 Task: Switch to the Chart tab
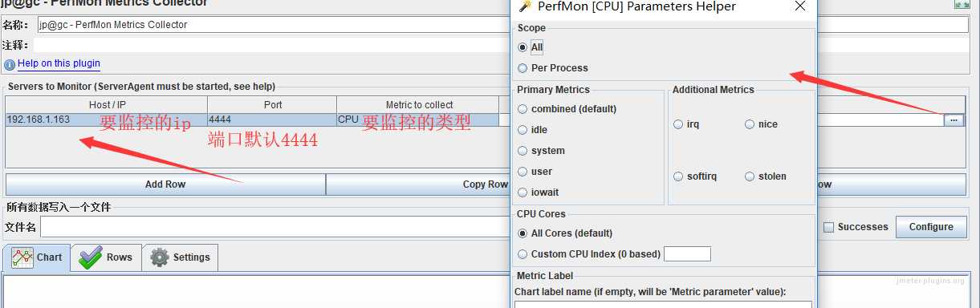[x=37, y=257]
